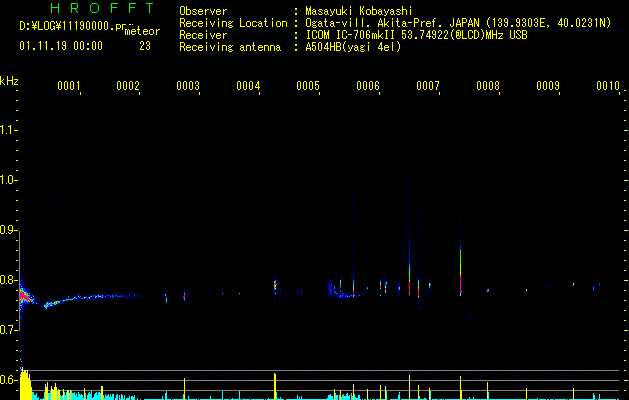
Task: Click the Receiving antenna label
Action: tap(230, 47)
